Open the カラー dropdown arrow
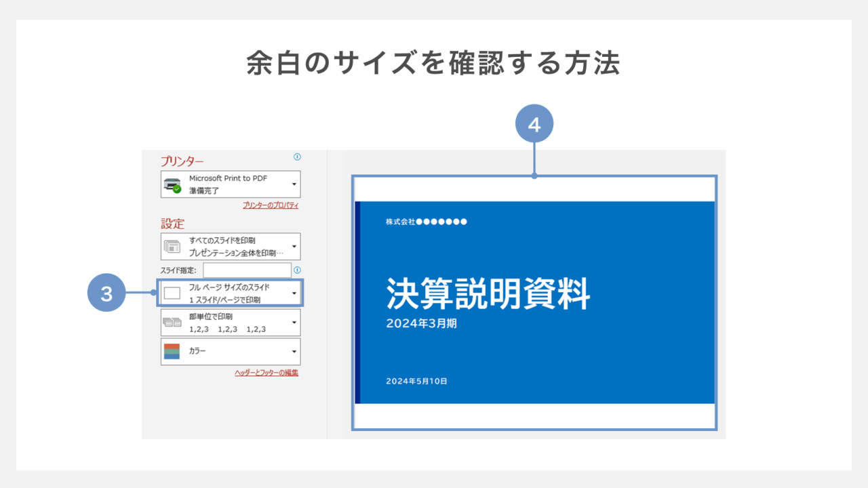Viewport: 868px width, 488px height. coord(294,352)
